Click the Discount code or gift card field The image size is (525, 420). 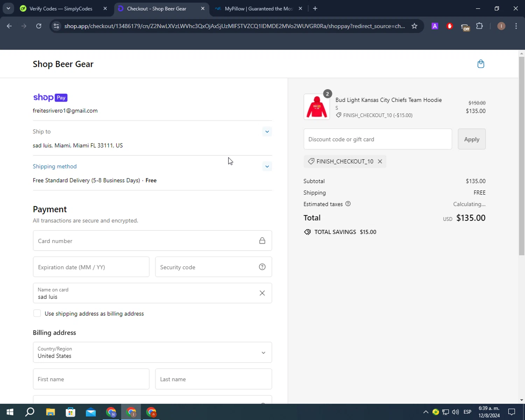(378, 139)
